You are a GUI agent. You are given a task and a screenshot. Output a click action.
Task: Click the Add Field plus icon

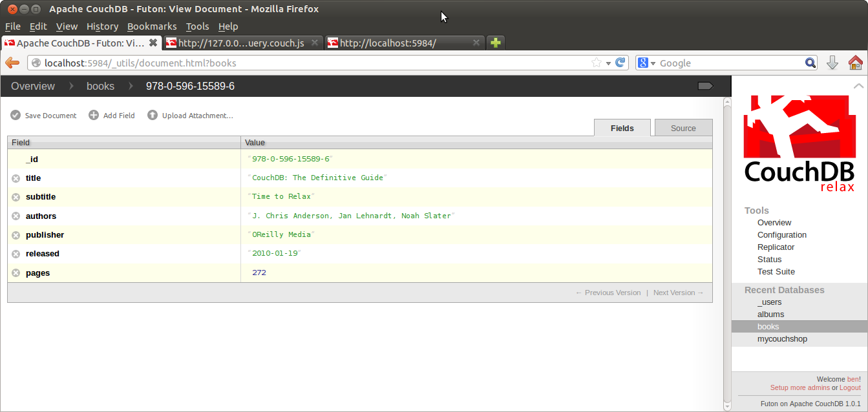tap(94, 115)
